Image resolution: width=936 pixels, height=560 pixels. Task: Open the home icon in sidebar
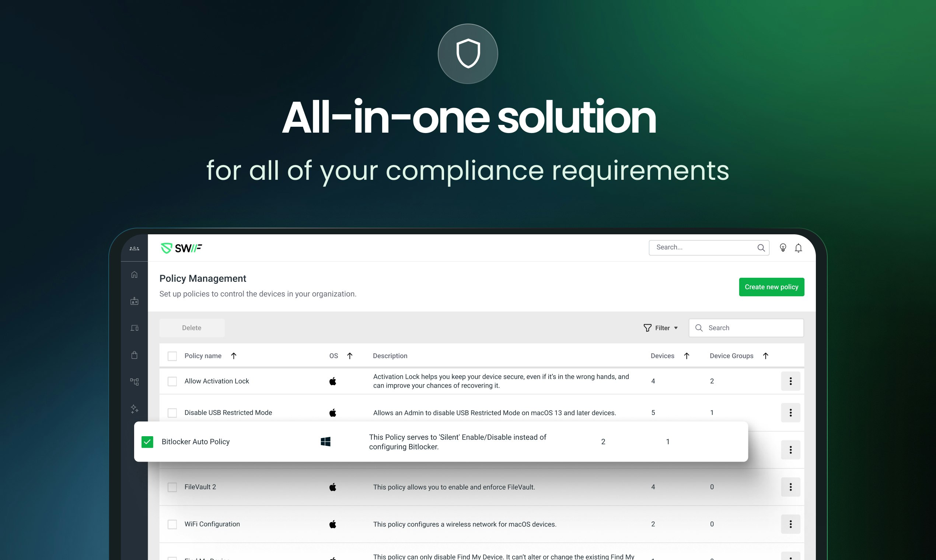pyautogui.click(x=135, y=274)
